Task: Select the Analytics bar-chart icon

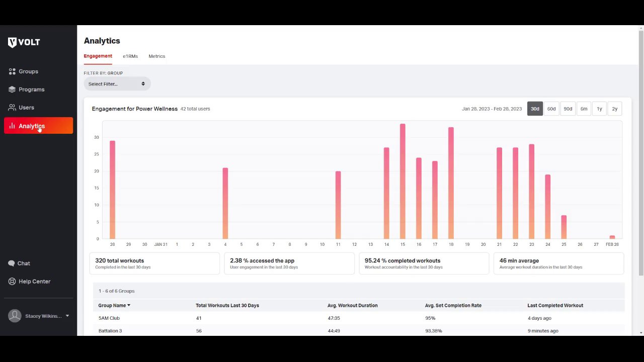Action: [x=12, y=126]
